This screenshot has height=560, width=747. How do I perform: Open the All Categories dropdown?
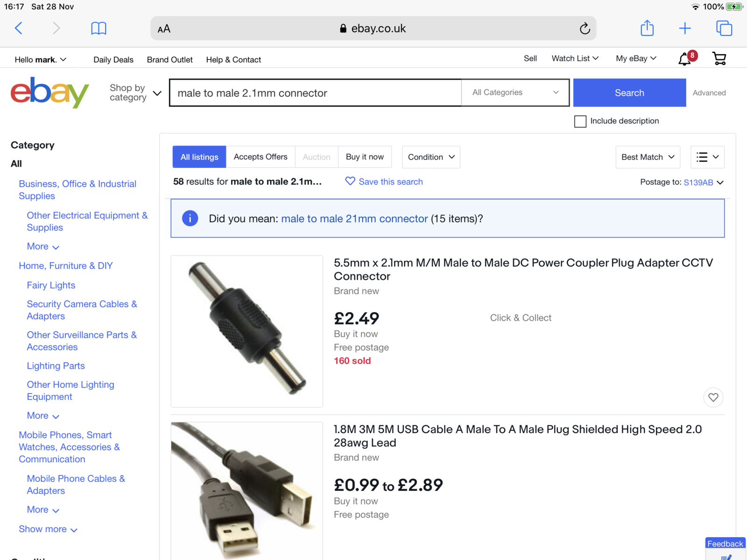point(515,92)
